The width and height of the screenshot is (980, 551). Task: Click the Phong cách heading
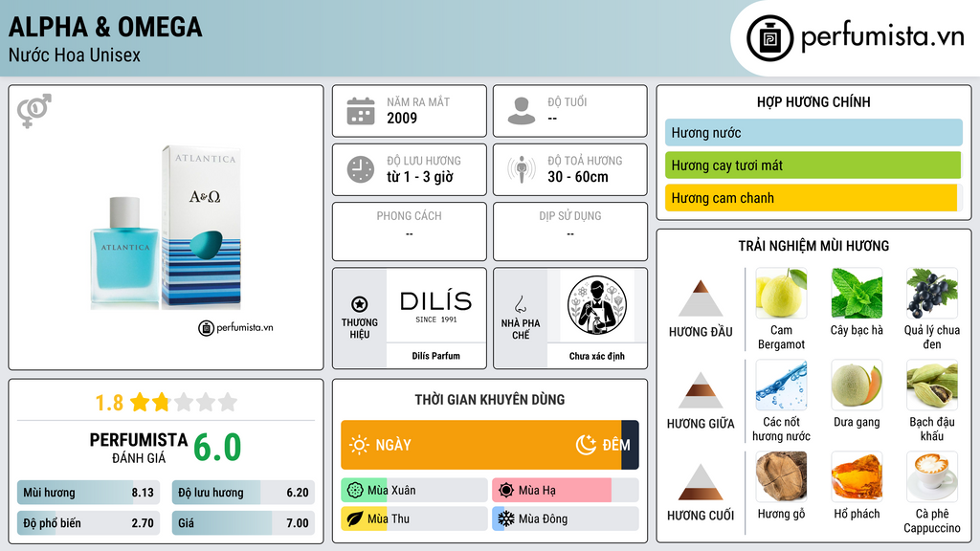point(409,215)
